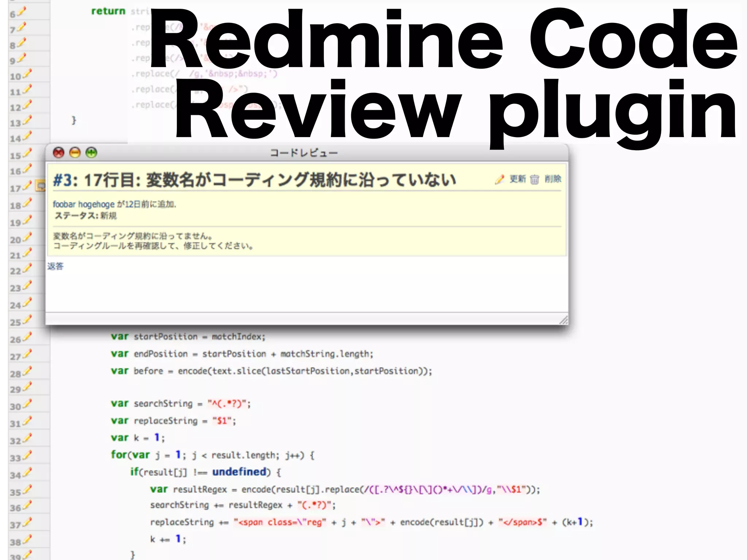Click code line 'searchString += resultRegex'

pos(243,505)
